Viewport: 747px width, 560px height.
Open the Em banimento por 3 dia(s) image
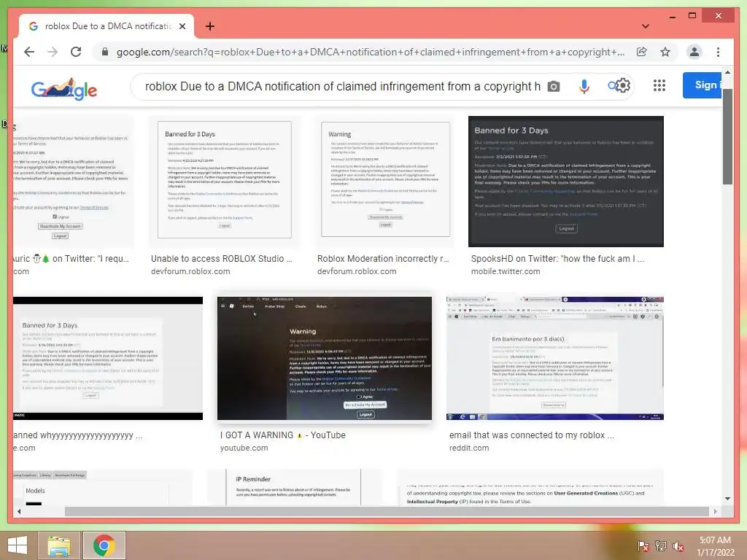click(x=554, y=358)
